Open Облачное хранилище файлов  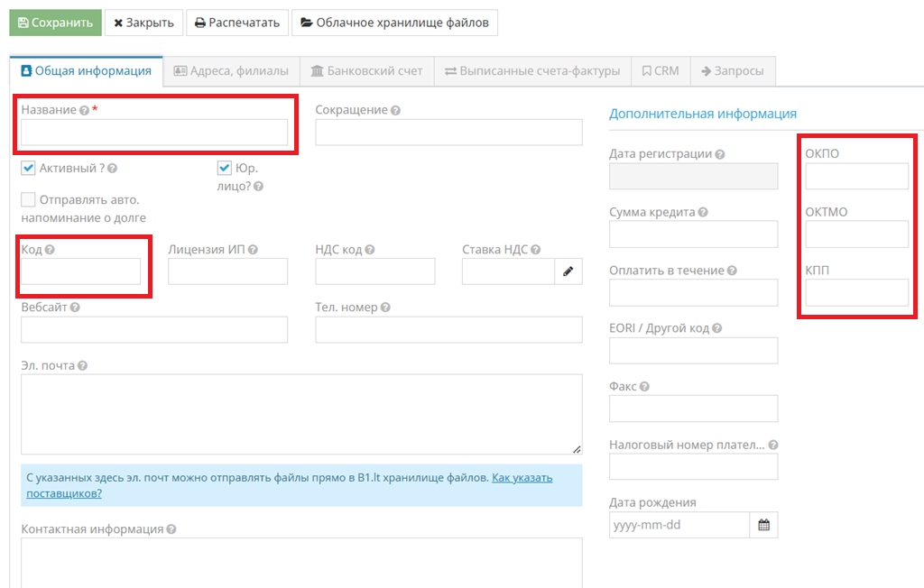(394, 23)
